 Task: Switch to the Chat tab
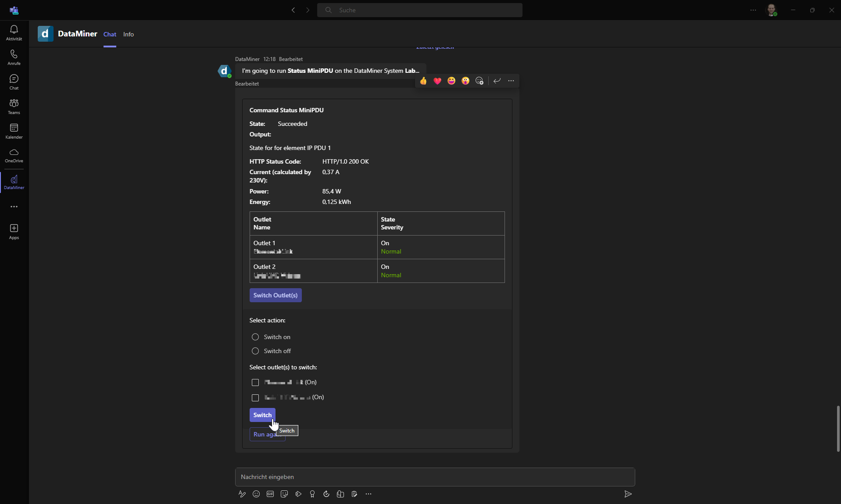pos(110,34)
